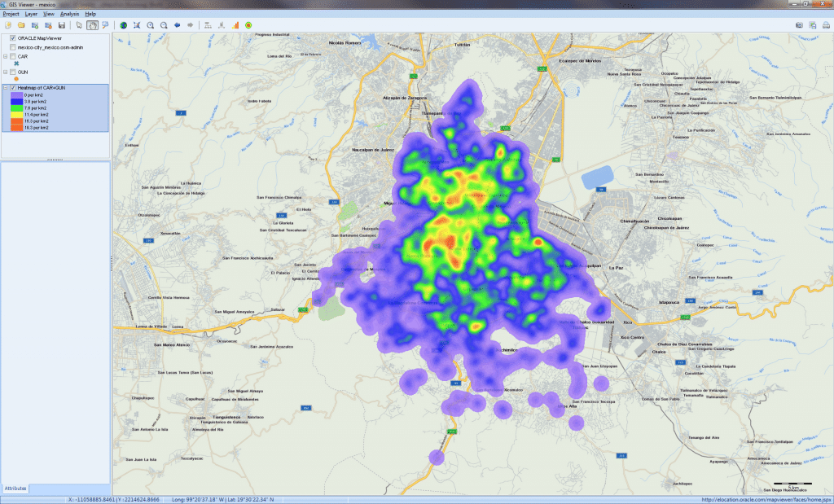Click the globe world-view icon
Viewport: 834px width, 504px height.
[124, 25]
